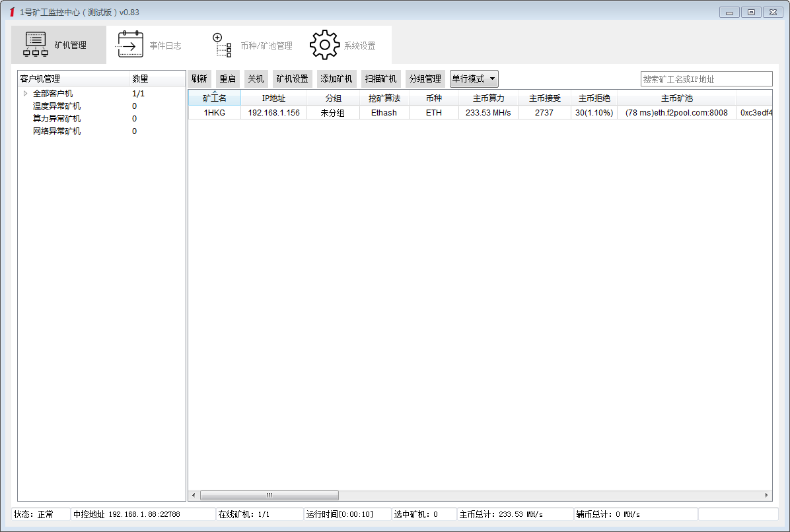The width and height of the screenshot is (790, 532).
Task: Open the 事件日志 calendar icon
Action: (x=129, y=44)
